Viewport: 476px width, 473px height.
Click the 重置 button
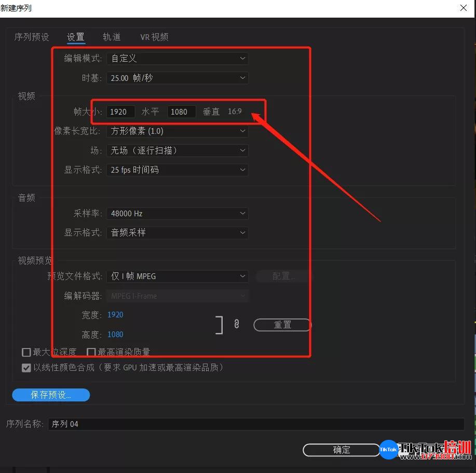pyautogui.click(x=282, y=325)
